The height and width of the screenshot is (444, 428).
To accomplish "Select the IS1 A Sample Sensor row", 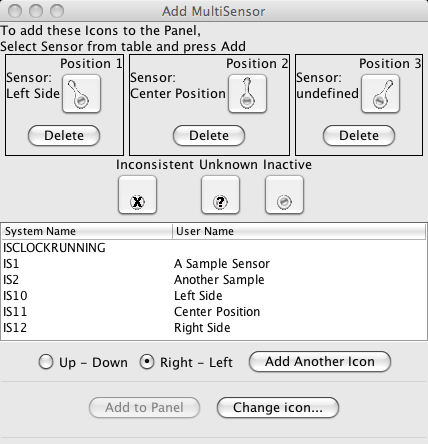I will pos(214,264).
